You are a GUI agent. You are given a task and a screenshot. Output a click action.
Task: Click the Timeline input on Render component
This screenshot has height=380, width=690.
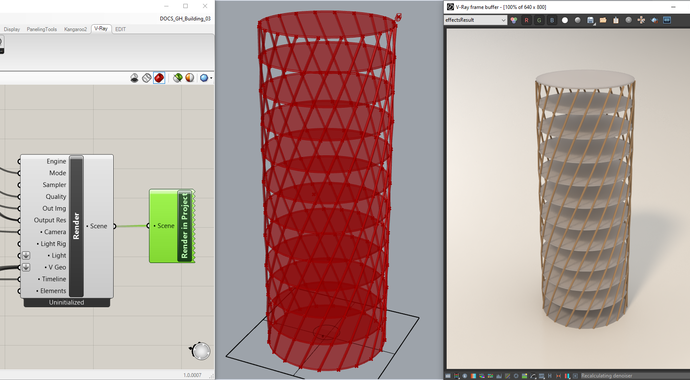52,279
